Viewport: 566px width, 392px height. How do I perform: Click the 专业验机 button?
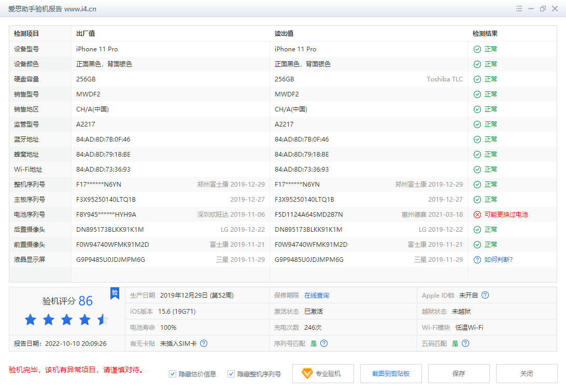coord(323,373)
